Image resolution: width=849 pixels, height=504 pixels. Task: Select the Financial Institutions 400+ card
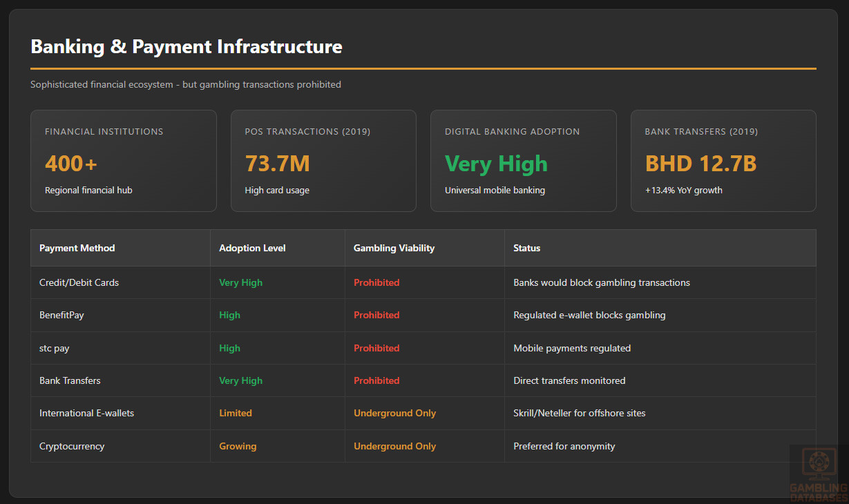[123, 161]
